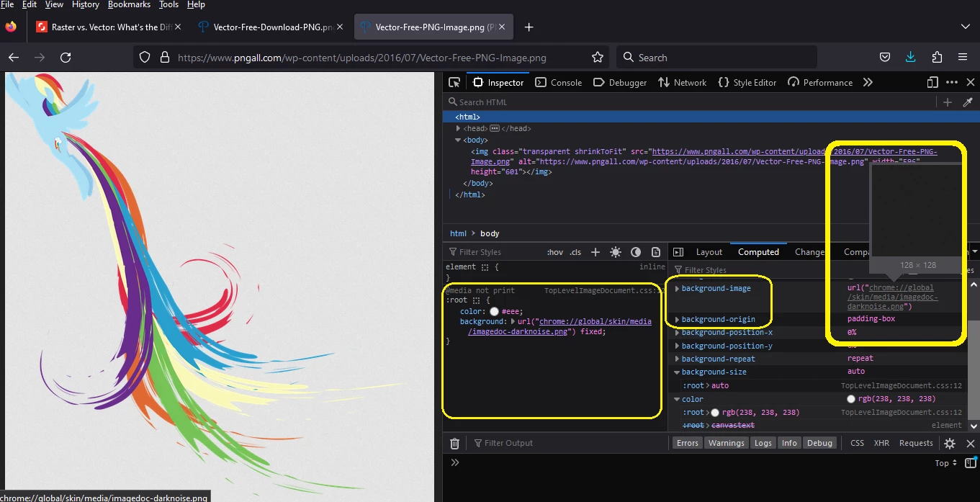Reload the current page

pos(66,58)
